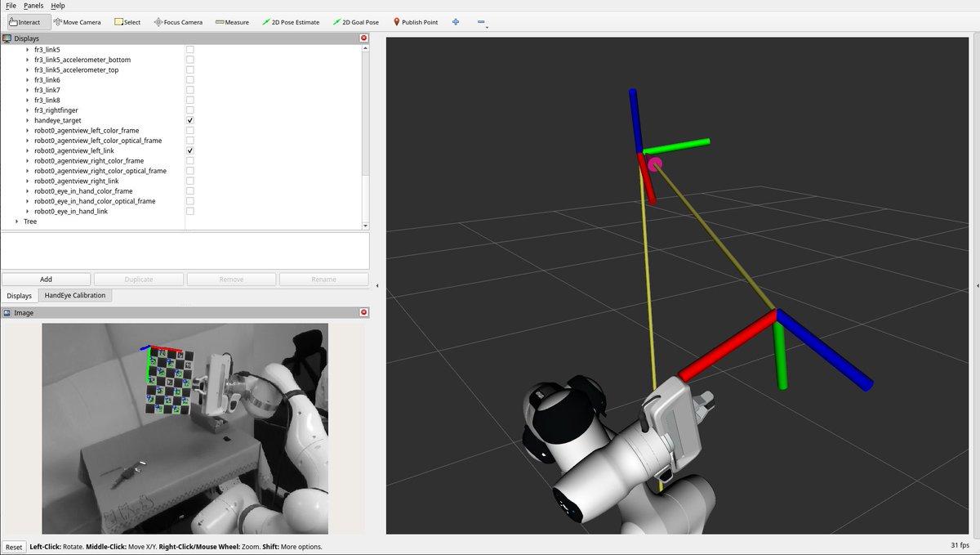This screenshot has width=980, height=555.
Task: Open the Panels menu
Action: pos(33,6)
